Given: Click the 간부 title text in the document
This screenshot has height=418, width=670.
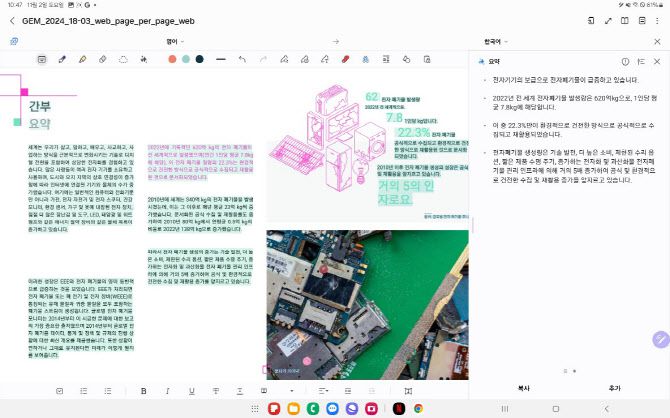Looking at the screenshot, I should [x=39, y=106].
